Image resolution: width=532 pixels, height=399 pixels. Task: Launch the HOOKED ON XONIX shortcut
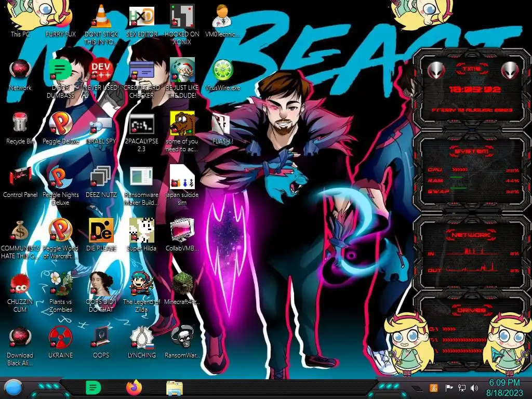point(182,24)
